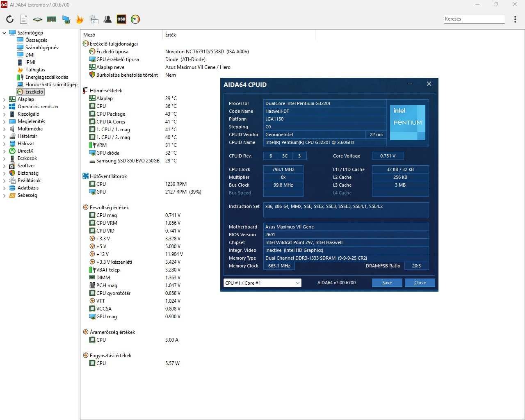
Task: Click the Adatbázis tree icon
Action: [12, 188]
